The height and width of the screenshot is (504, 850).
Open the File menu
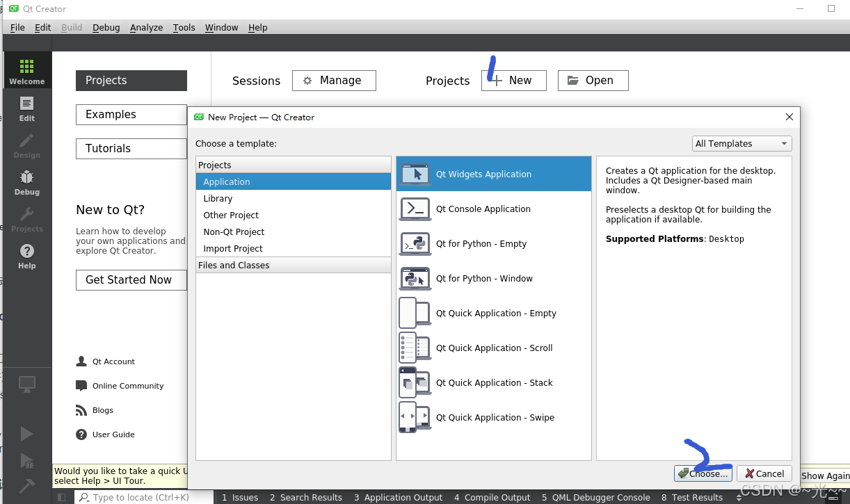pyautogui.click(x=17, y=27)
